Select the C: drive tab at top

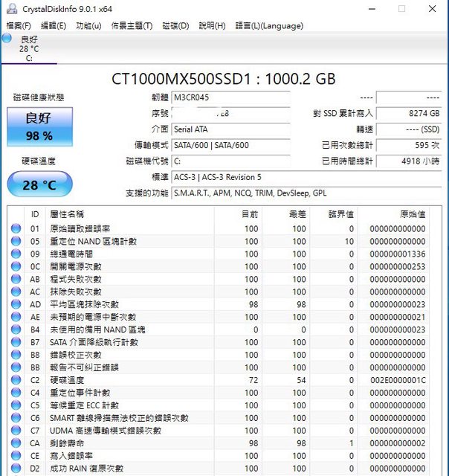point(29,48)
